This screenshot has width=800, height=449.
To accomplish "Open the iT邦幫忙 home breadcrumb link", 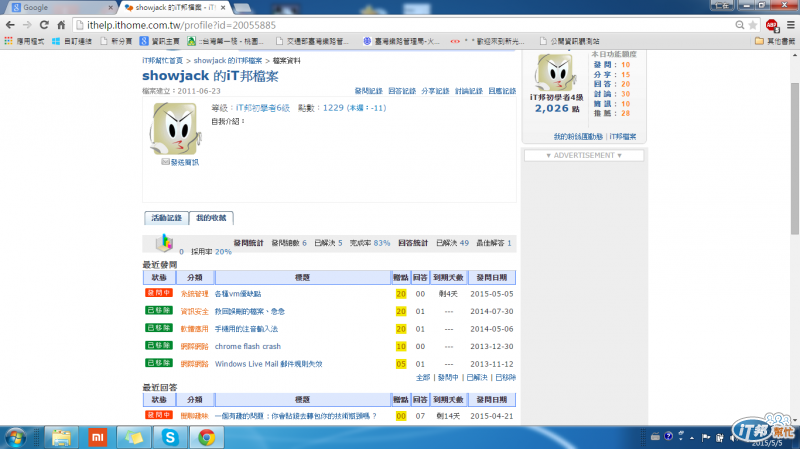I will (162, 60).
